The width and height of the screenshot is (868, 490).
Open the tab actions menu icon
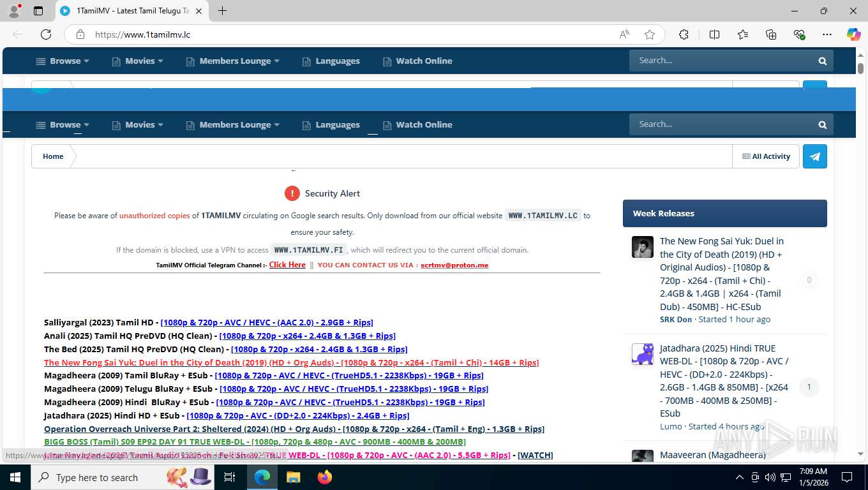pyautogui.click(x=38, y=11)
